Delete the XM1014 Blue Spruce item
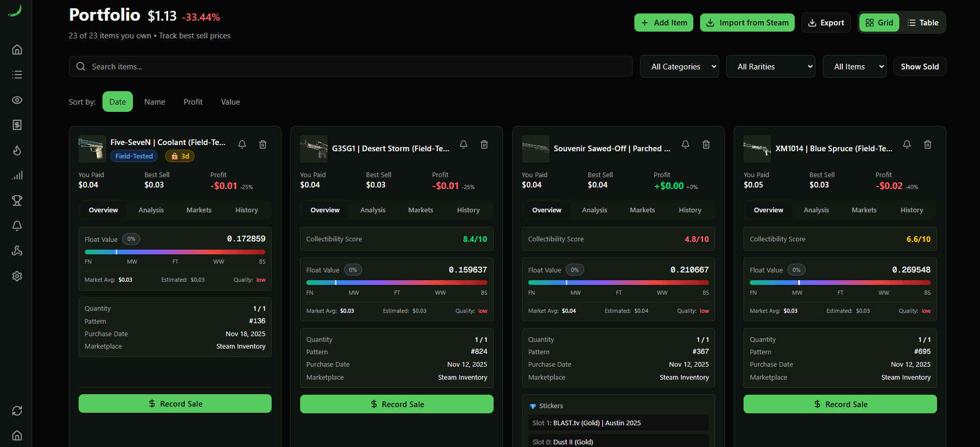980x447 pixels. click(928, 145)
